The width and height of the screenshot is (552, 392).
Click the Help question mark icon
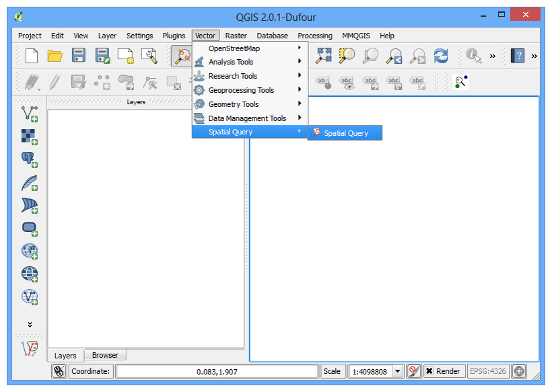(518, 56)
